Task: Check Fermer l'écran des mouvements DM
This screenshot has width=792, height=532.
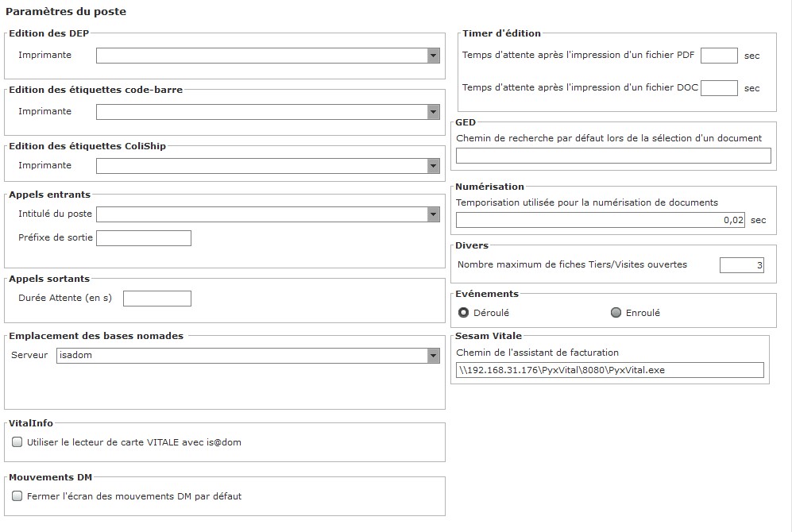Action: 17,496
